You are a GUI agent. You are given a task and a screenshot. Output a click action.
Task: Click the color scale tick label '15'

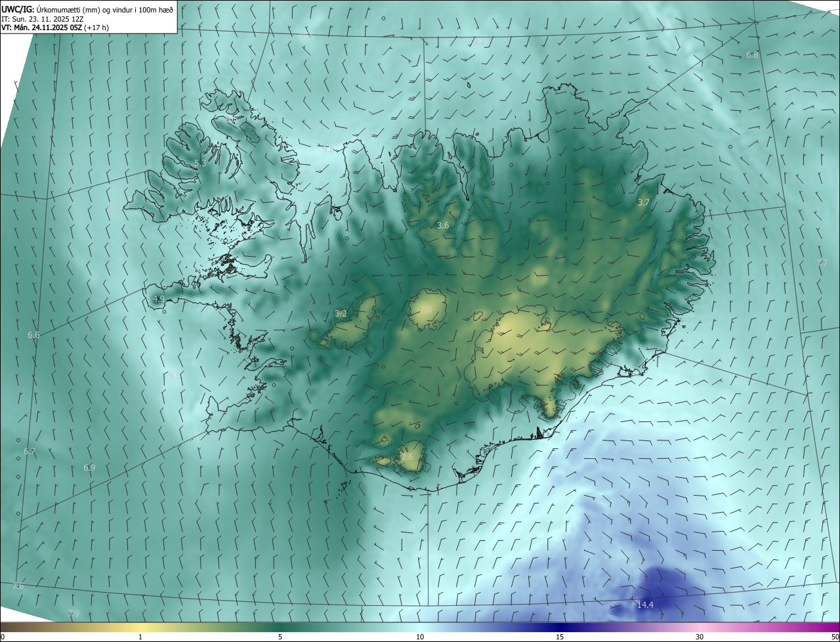click(560, 637)
